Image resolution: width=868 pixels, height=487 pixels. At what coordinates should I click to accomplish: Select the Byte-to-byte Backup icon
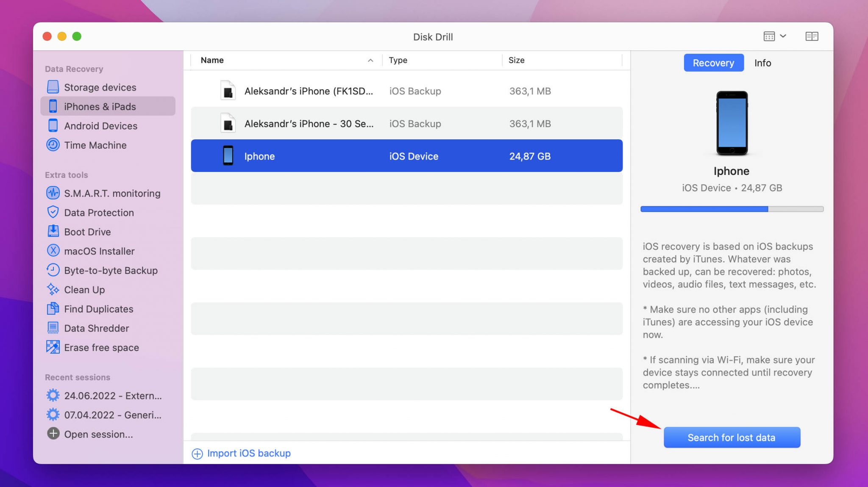[53, 270]
